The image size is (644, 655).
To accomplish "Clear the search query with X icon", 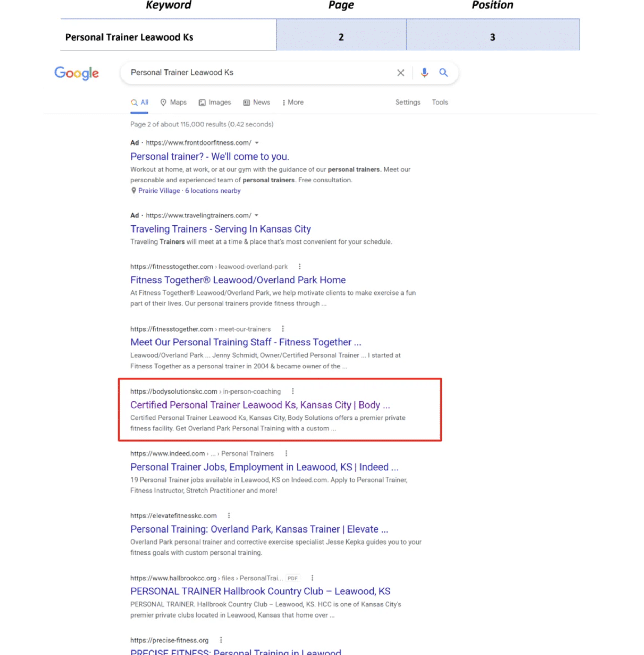I will pyautogui.click(x=400, y=73).
